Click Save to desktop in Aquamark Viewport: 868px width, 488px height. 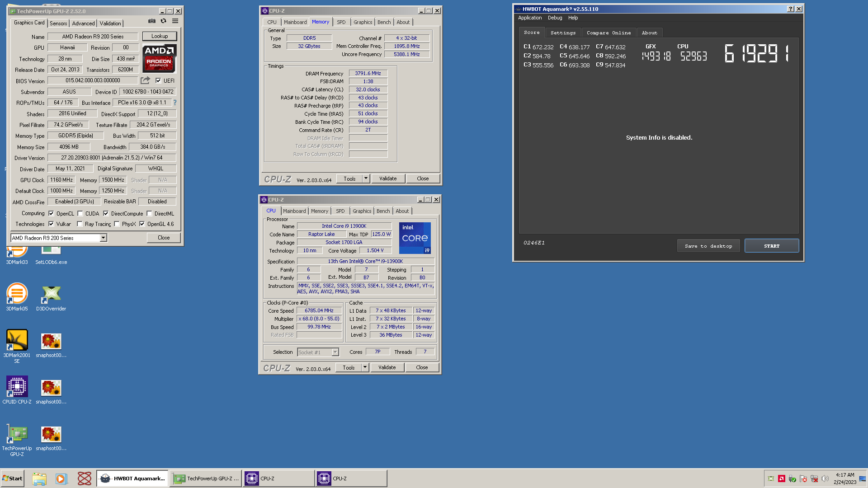[x=708, y=246]
